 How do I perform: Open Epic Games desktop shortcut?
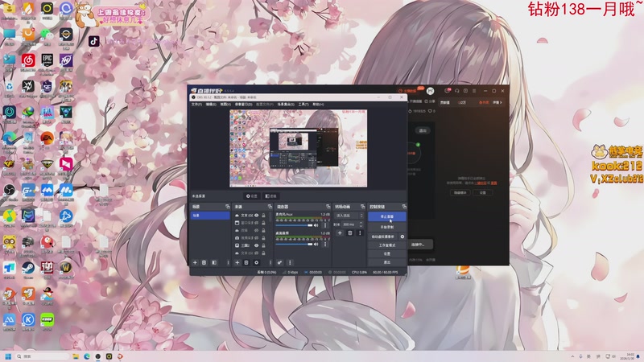[47, 60]
